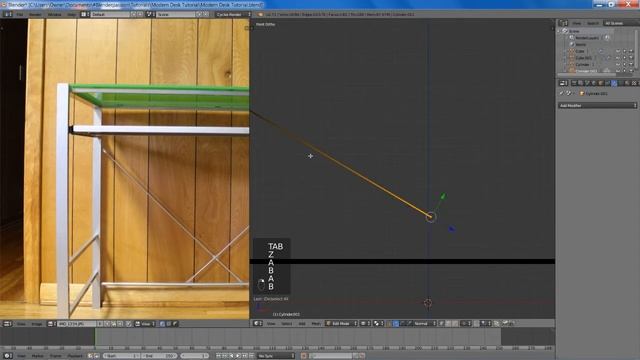Viewport: 640px width, 360px height.
Task: Open the File menu
Action: pyautogui.click(x=20, y=14)
